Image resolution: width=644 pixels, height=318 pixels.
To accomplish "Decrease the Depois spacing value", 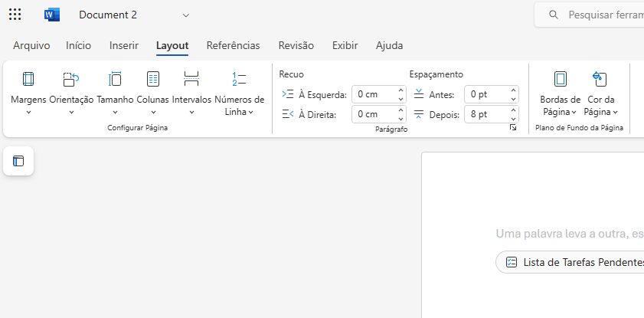I will click(513, 118).
